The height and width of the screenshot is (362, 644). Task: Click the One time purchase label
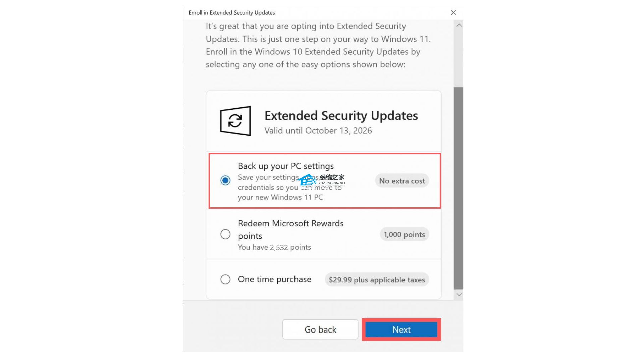[275, 279]
